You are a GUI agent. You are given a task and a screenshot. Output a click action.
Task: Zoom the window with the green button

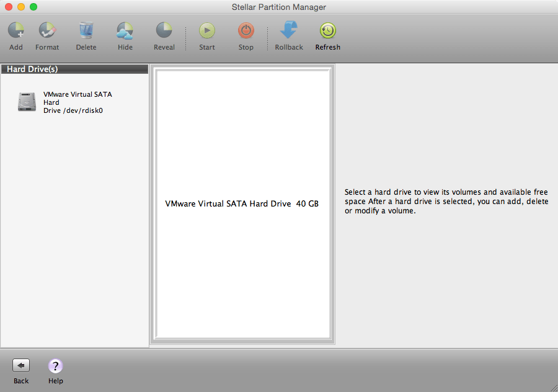tap(33, 7)
